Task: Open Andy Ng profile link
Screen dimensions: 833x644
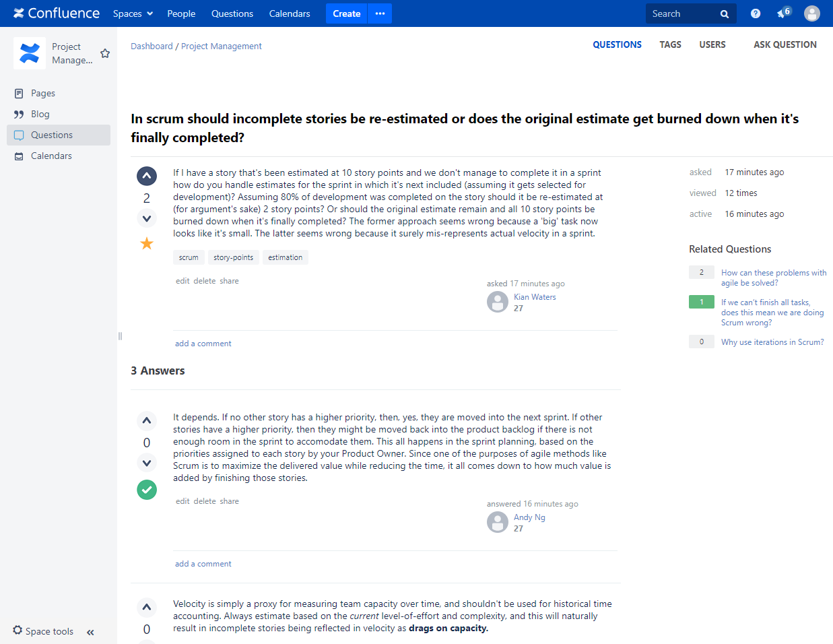Action: point(529,517)
